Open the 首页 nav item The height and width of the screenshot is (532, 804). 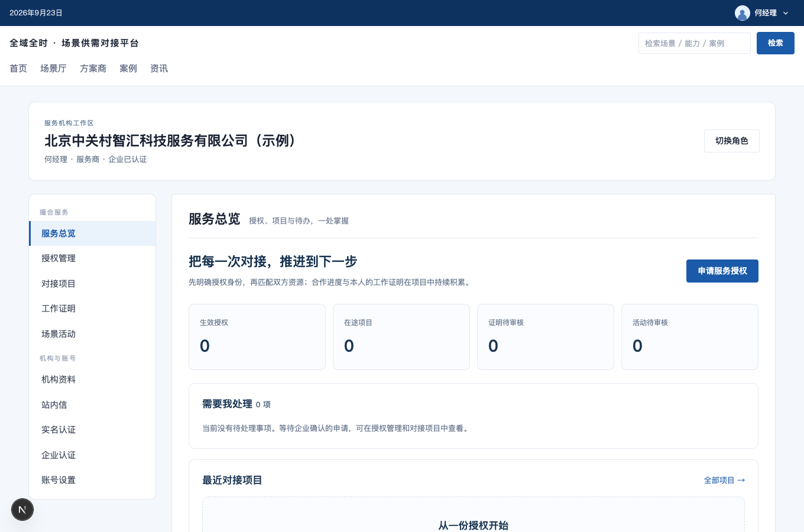click(x=18, y=69)
